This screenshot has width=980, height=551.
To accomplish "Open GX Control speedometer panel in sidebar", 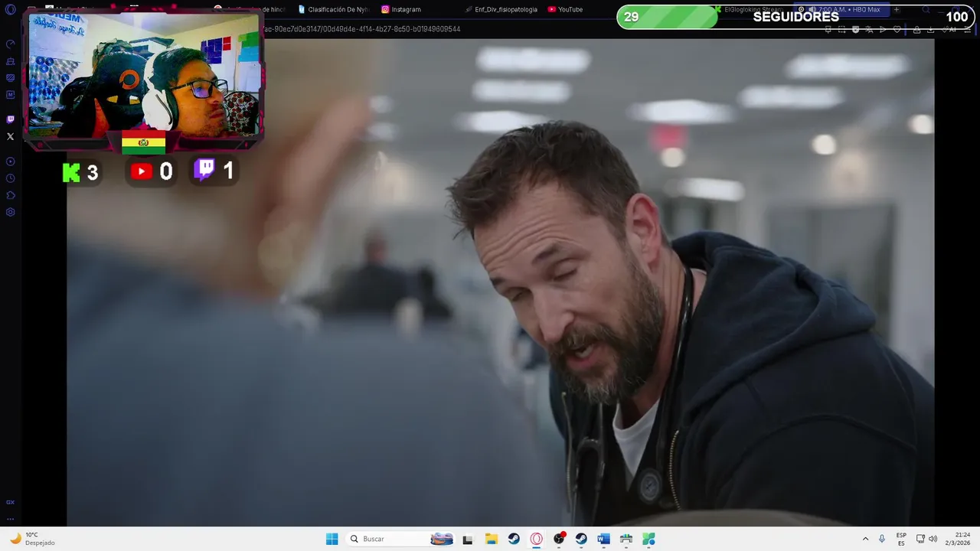I will pos(10,44).
